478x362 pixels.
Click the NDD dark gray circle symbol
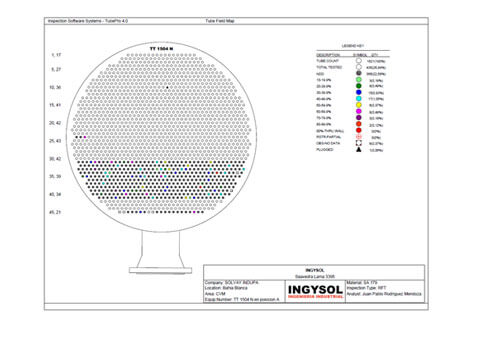pos(359,73)
